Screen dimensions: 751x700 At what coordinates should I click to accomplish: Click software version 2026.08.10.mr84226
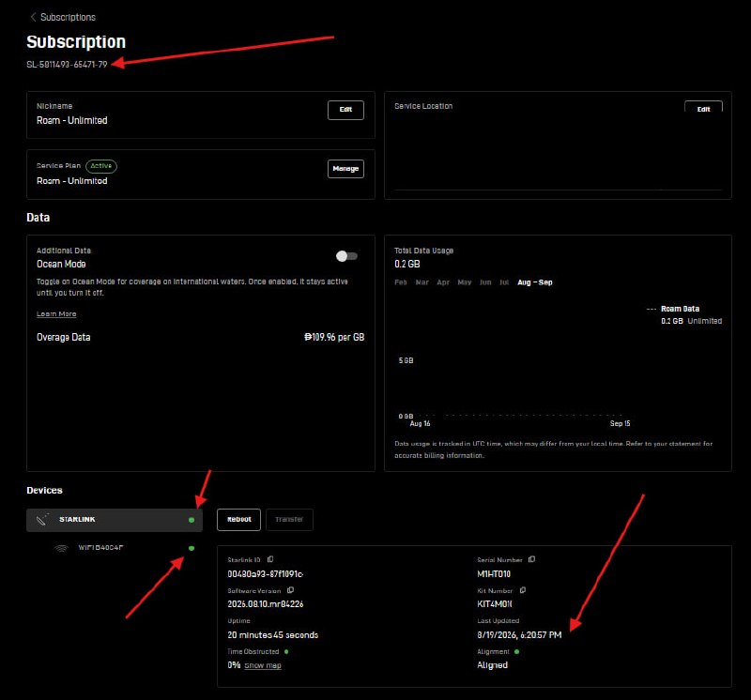click(266, 604)
